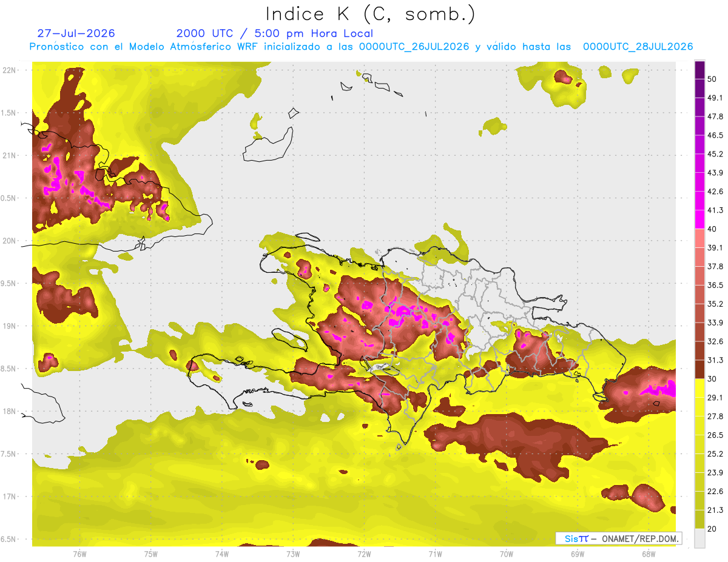Click the longitude label '76W'

point(79,554)
